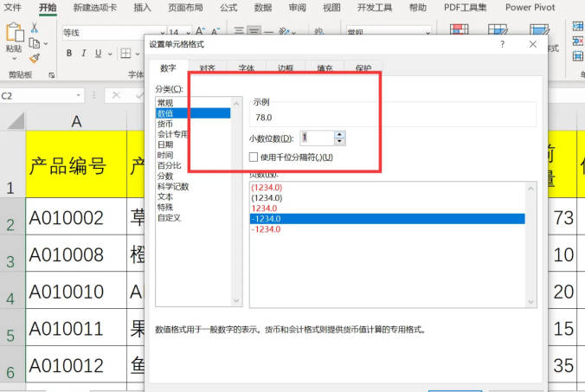Click the Format as Table icon
Viewport: 585px width, 392px height.
[498, 29]
